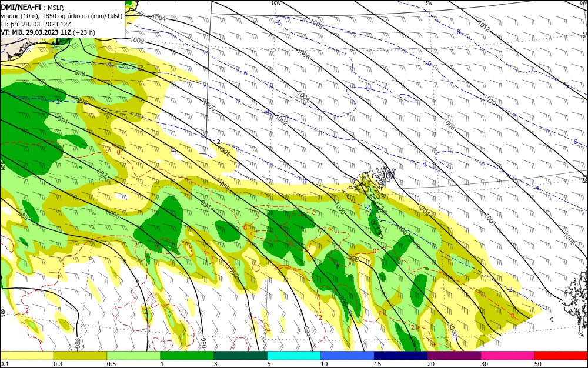Click the "0.3" legend value

(58, 364)
